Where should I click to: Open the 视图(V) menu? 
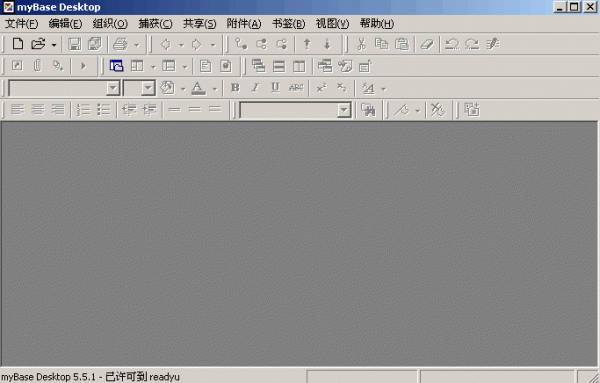tap(333, 24)
